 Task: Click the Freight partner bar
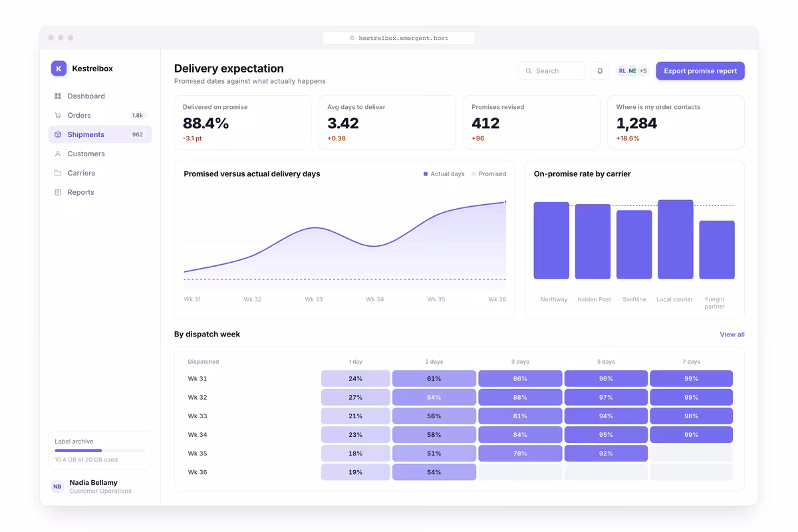[717, 250]
